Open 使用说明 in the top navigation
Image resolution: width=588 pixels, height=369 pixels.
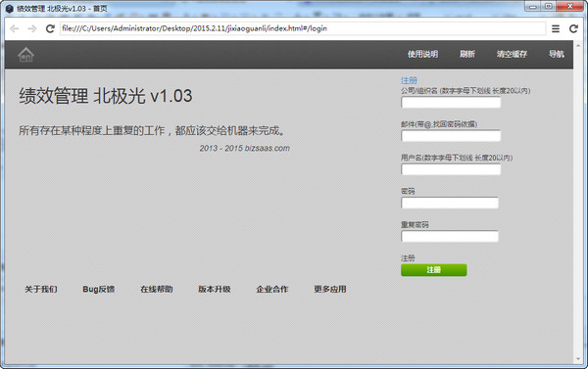tap(422, 54)
